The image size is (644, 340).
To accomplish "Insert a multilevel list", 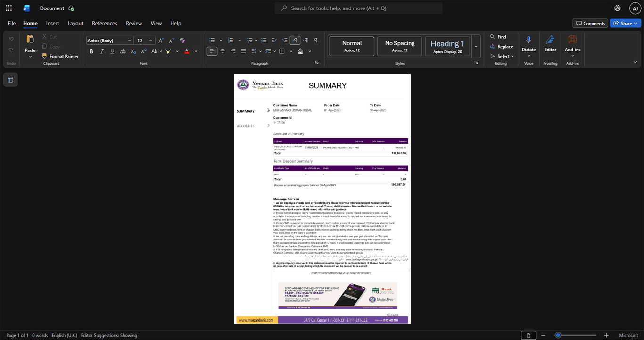I will (250, 41).
